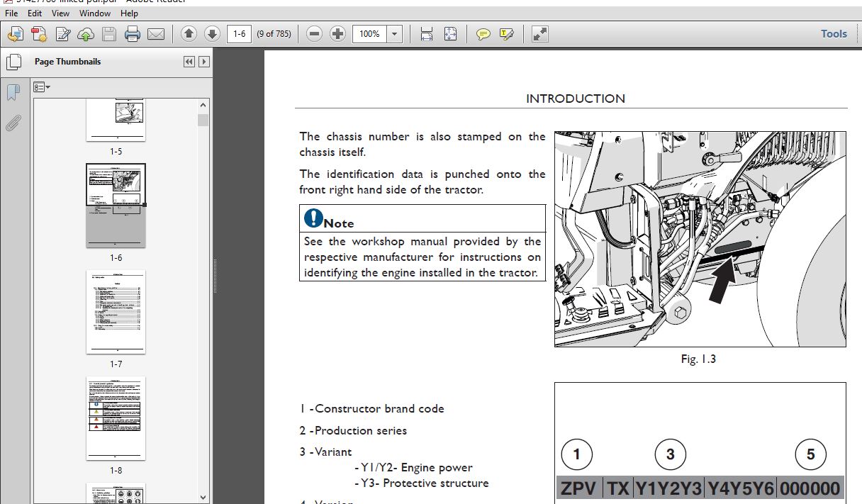The height and width of the screenshot is (504, 862).
Task: Select the page 1-6 thumbnail
Action: pyautogui.click(x=116, y=206)
